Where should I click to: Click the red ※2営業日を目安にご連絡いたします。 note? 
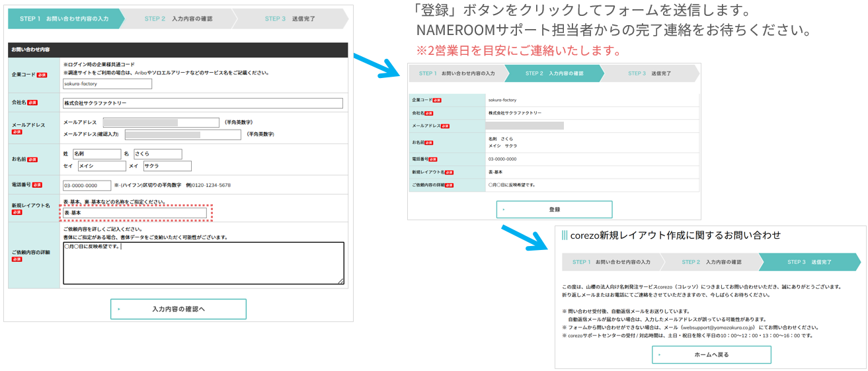(518, 51)
